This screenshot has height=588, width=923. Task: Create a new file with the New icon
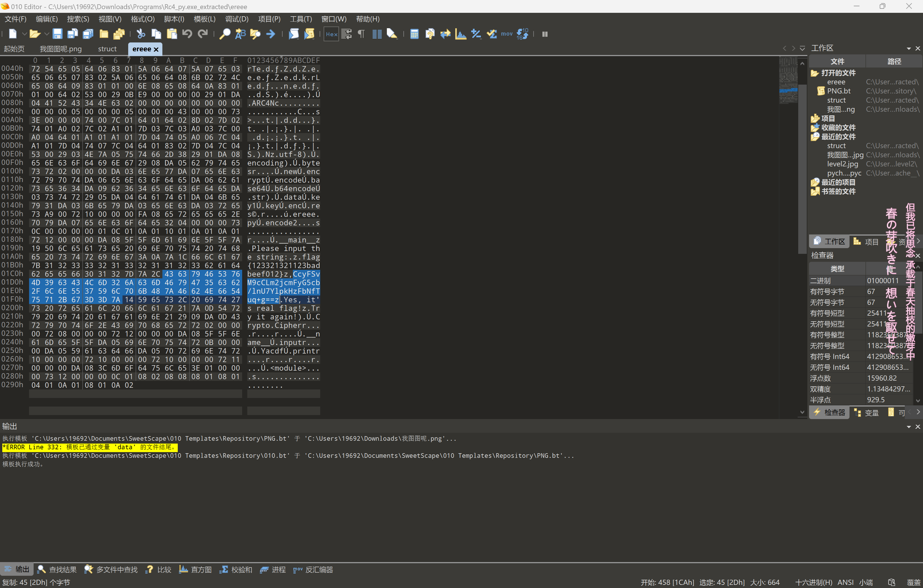[12, 34]
